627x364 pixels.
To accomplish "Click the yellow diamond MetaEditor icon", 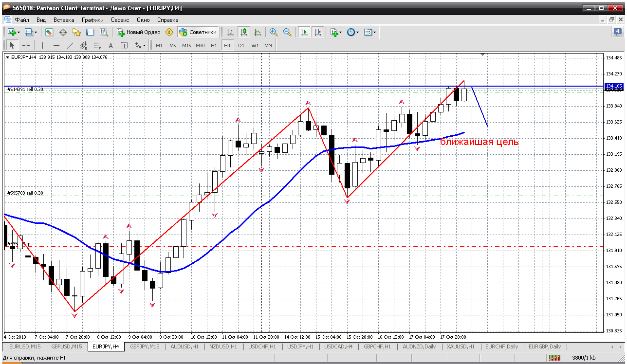I will point(169,32).
